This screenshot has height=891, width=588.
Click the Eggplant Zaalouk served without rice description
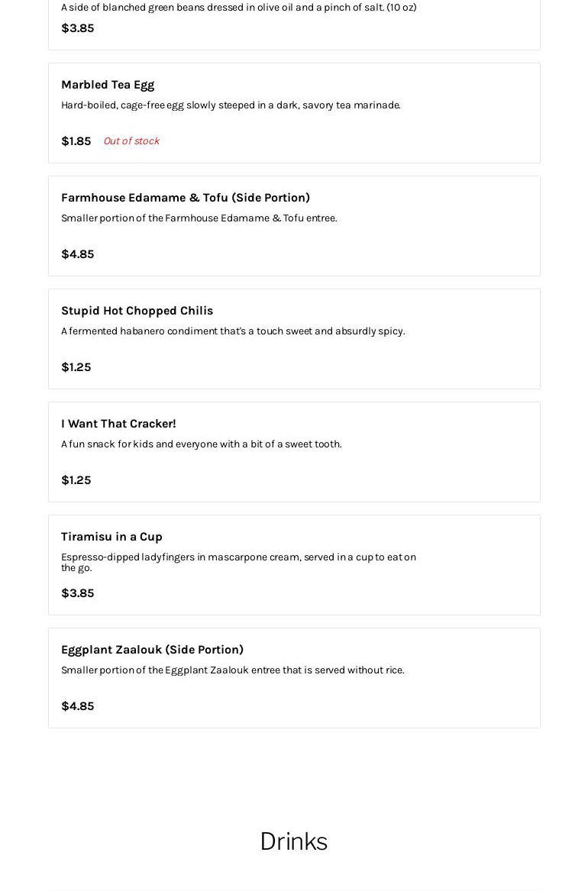(x=232, y=670)
